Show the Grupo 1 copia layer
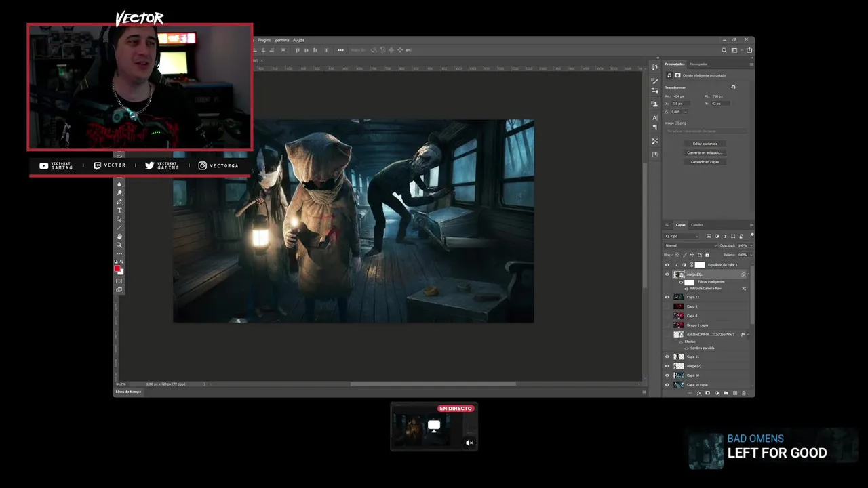 coord(667,325)
